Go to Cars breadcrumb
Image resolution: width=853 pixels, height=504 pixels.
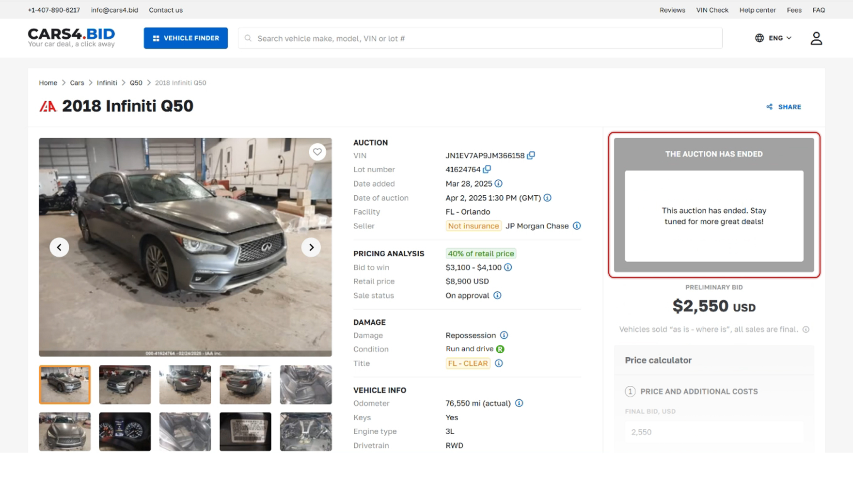pos(77,83)
